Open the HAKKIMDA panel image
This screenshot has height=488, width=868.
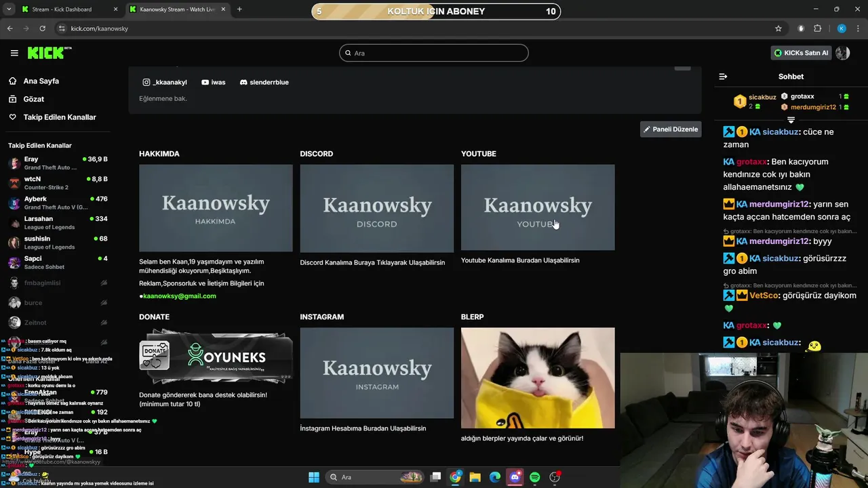(x=216, y=208)
